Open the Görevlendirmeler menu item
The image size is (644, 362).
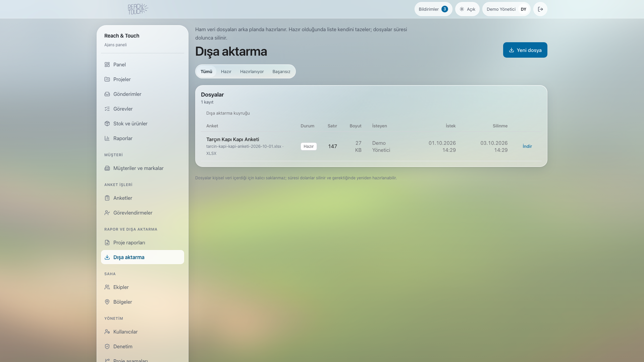tap(143, 213)
